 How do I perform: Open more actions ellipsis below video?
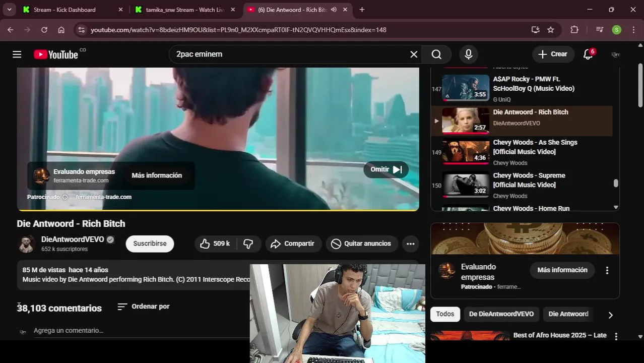pos(411,244)
